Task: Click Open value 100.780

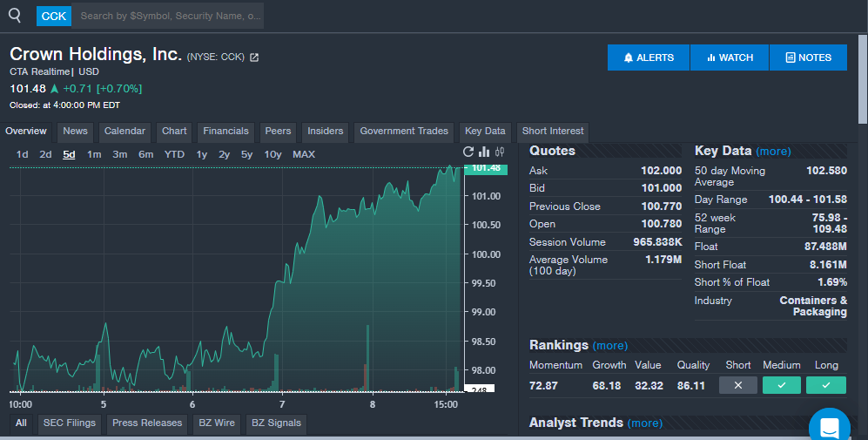Action: pos(662,224)
